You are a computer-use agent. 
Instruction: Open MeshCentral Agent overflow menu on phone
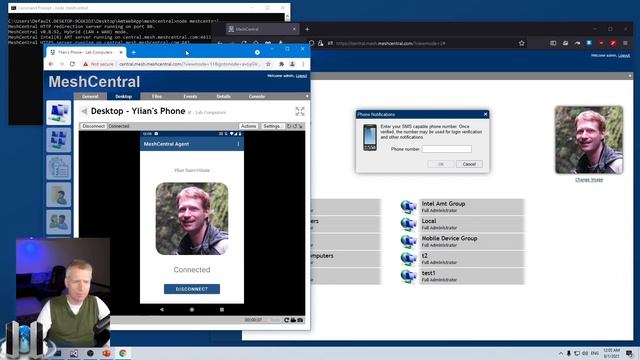(238, 144)
